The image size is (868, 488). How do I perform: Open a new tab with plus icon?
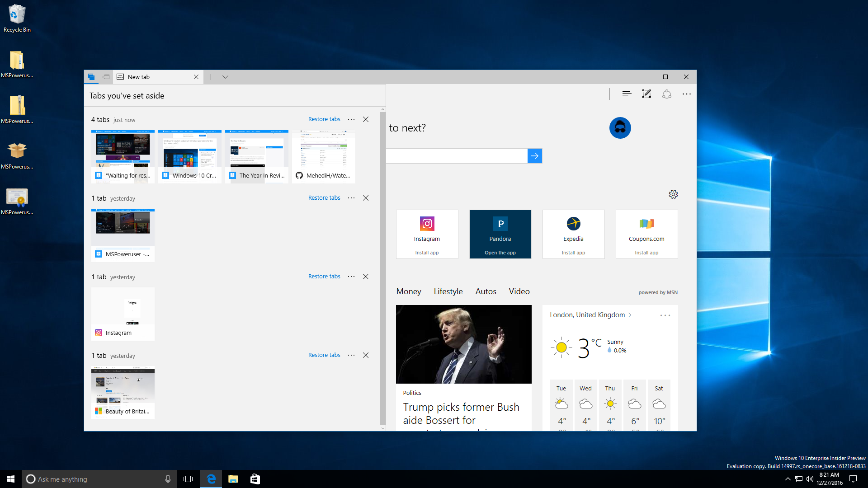[211, 77]
